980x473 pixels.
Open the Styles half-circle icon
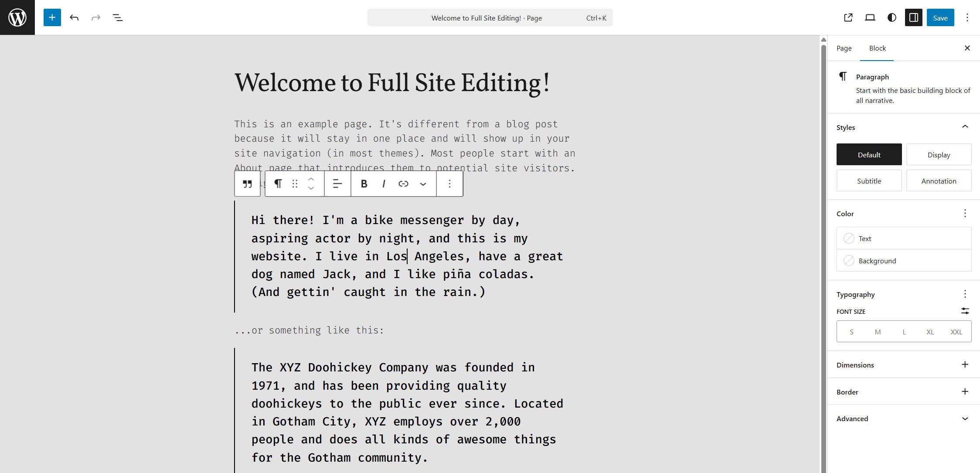tap(892, 17)
